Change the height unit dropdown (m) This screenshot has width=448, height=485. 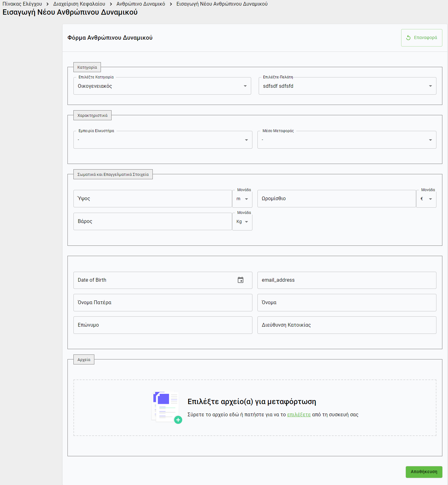[242, 199]
